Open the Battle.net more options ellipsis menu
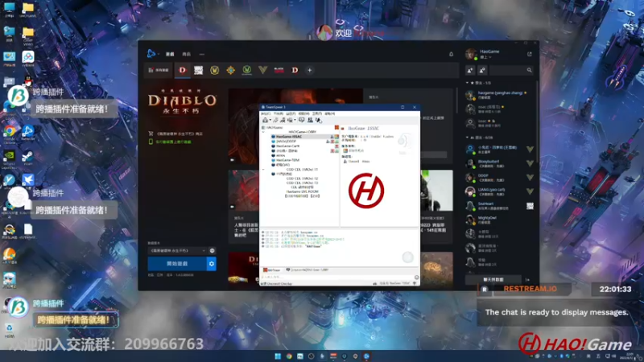Image resolution: width=644 pixels, height=362 pixels. tap(202, 54)
